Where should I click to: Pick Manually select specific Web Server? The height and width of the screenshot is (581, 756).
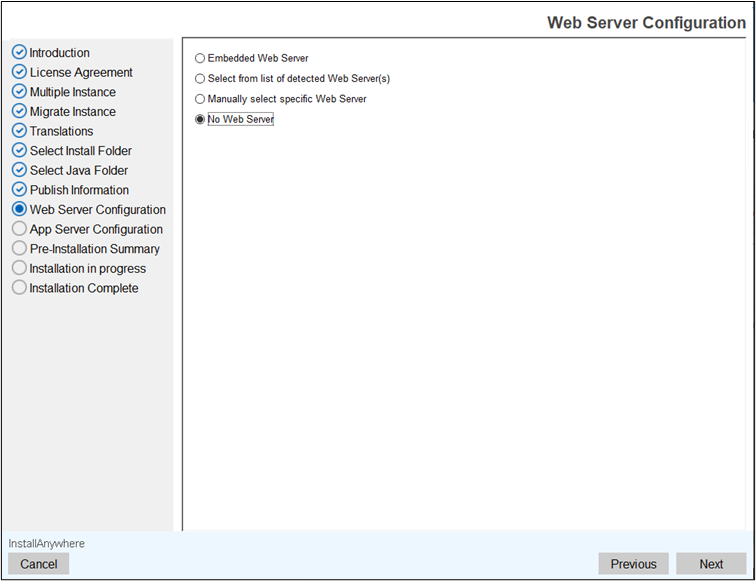(x=200, y=99)
